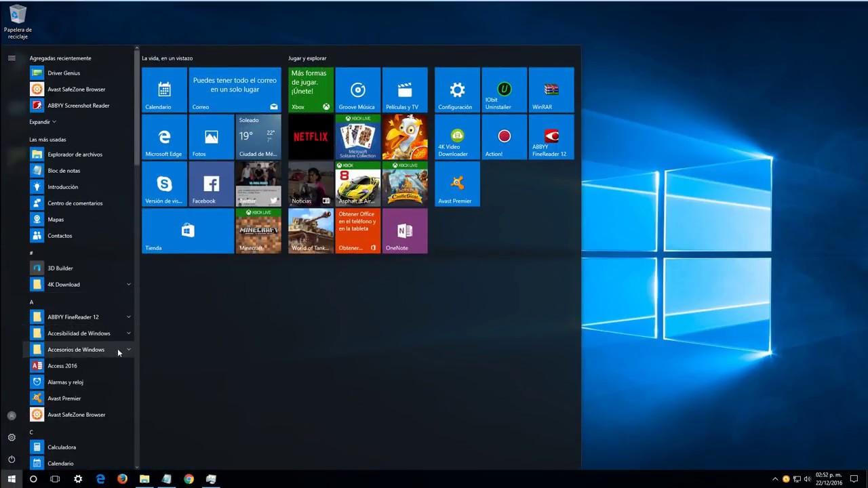Launch the Minecraft tile
The image size is (868, 488).
(x=258, y=230)
